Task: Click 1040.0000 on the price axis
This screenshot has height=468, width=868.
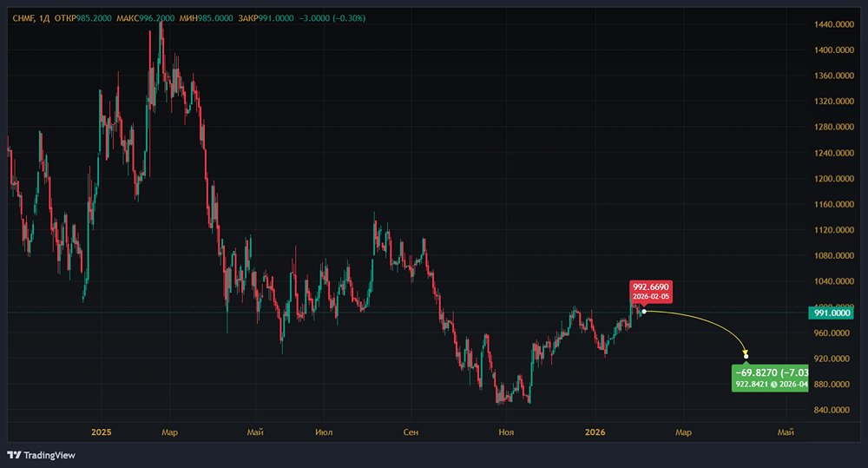Action: [834, 281]
